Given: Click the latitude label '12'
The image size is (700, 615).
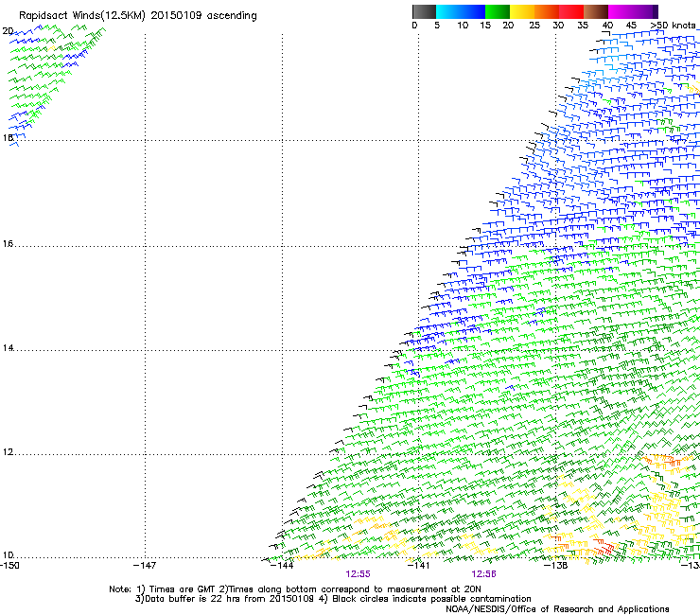Looking at the screenshot, I should 8,452.
